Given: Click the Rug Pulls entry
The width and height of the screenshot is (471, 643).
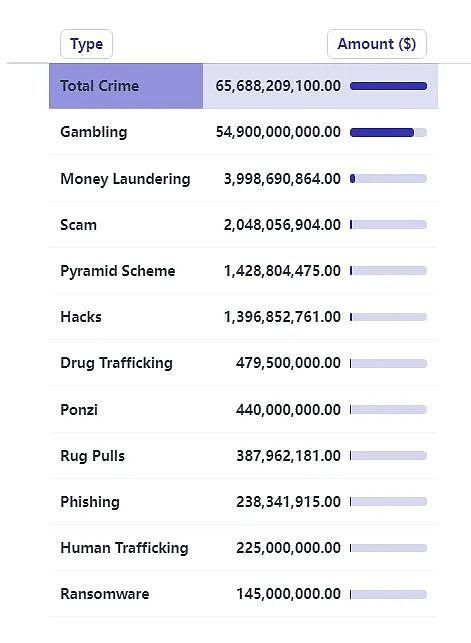Looking at the screenshot, I should [92, 456].
